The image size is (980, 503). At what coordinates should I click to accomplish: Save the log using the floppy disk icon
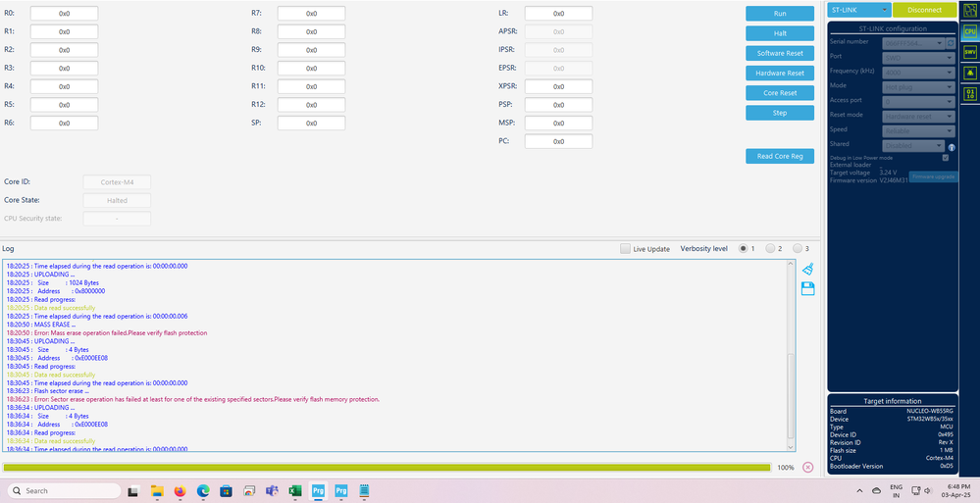(807, 288)
